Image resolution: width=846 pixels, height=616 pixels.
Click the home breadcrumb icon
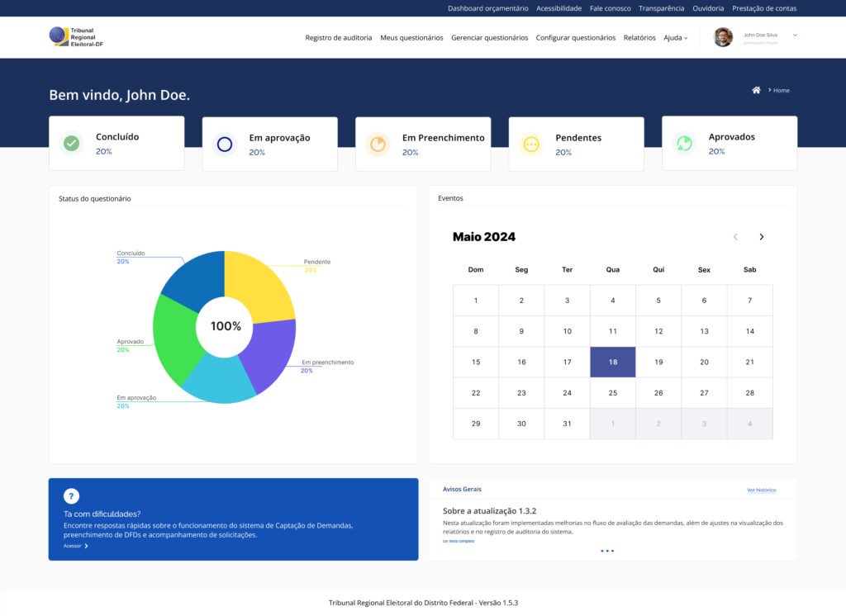click(756, 90)
